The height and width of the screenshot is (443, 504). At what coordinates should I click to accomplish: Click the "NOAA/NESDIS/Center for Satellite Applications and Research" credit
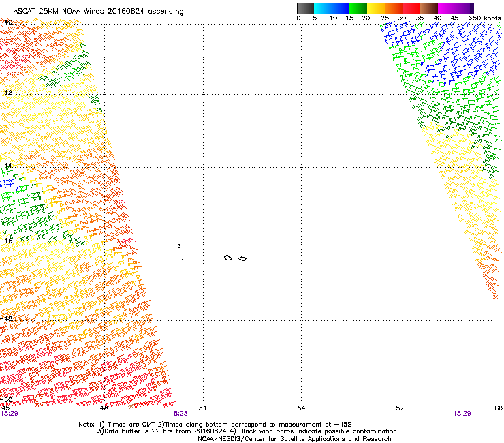pyautogui.click(x=294, y=439)
